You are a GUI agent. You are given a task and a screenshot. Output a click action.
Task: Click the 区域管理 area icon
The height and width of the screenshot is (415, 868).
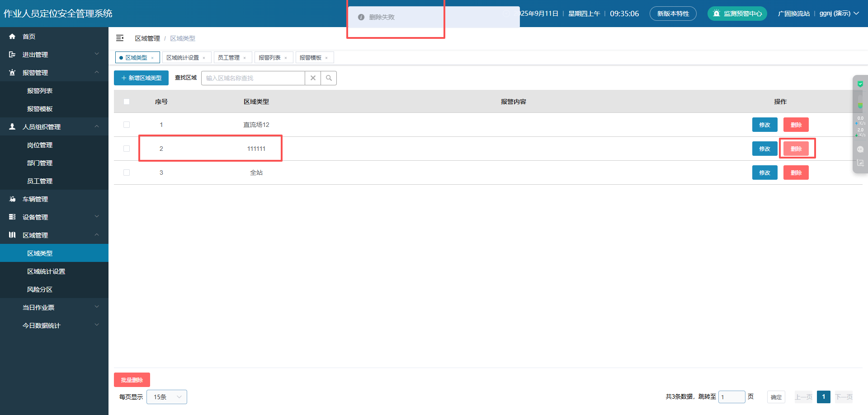(x=12, y=235)
